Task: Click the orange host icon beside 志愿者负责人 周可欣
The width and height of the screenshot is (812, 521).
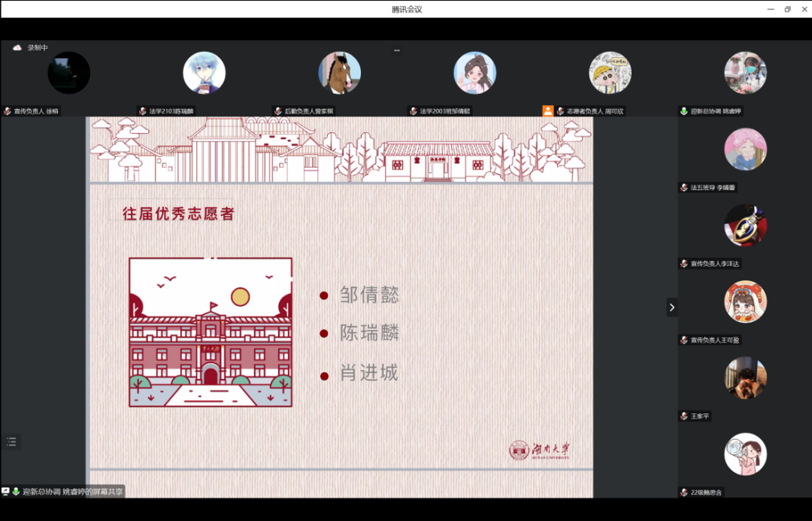Action: pos(548,111)
